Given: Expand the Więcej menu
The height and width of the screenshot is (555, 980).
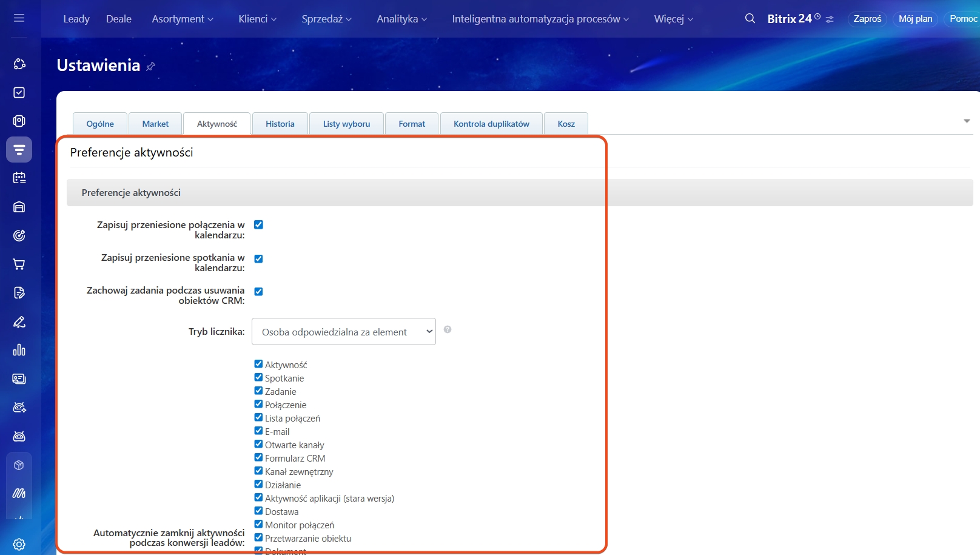Looking at the screenshot, I should click(673, 19).
